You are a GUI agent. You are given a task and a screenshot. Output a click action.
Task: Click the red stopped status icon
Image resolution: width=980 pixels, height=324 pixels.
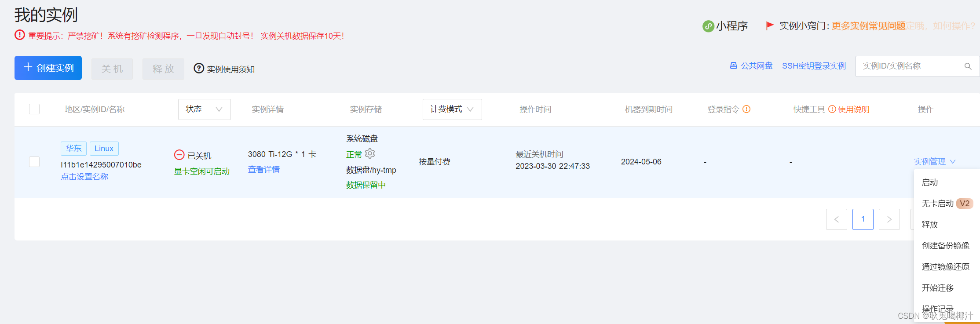pyautogui.click(x=179, y=155)
